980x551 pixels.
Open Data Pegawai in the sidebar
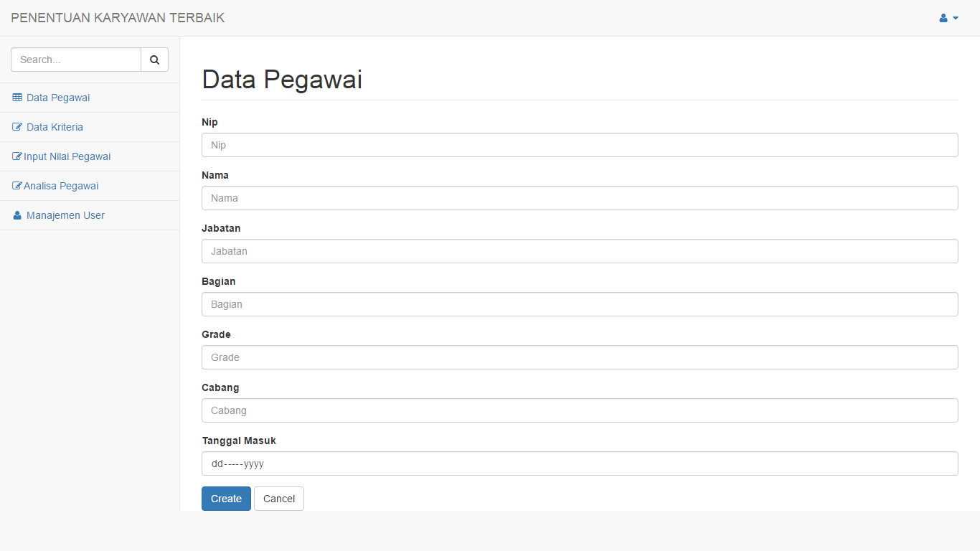pyautogui.click(x=90, y=98)
